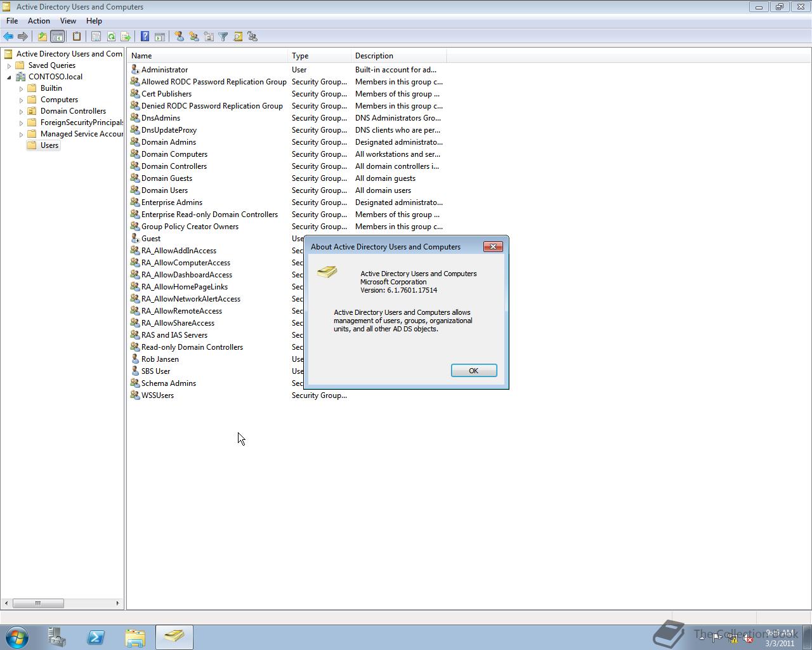This screenshot has width=812, height=650.
Task: Sort the list by the Type column header
Action: (x=320, y=56)
